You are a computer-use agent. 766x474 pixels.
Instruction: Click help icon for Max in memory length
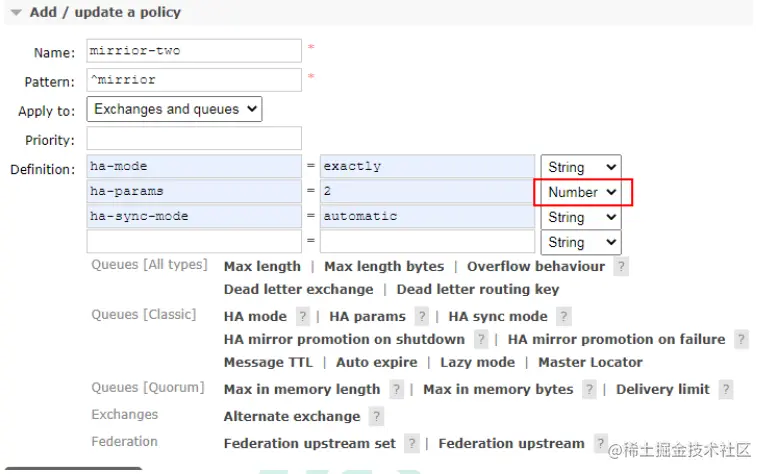[x=397, y=390]
